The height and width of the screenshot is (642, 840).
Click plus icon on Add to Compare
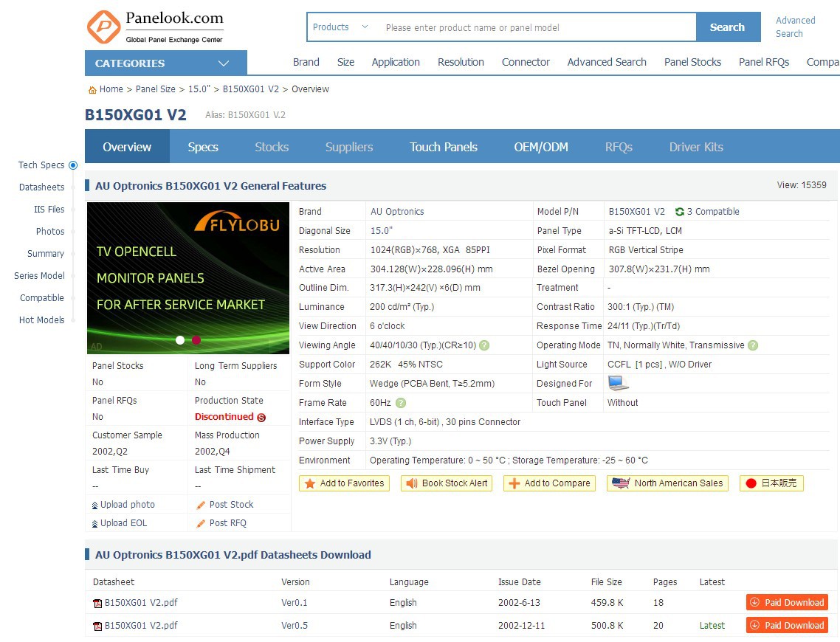pos(514,483)
